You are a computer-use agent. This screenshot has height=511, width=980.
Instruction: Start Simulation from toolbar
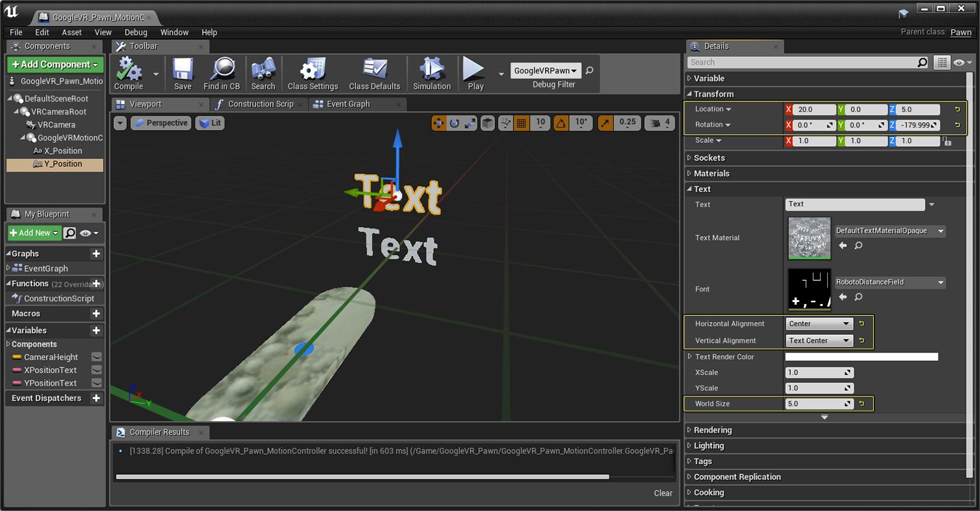pos(432,70)
